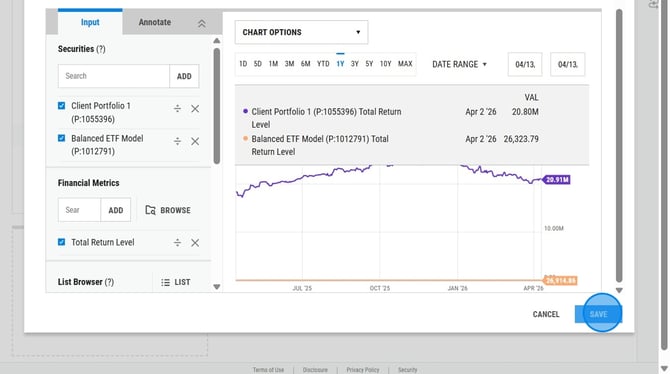Select the 1M time range
The height and width of the screenshot is (374, 670).
point(273,64)
